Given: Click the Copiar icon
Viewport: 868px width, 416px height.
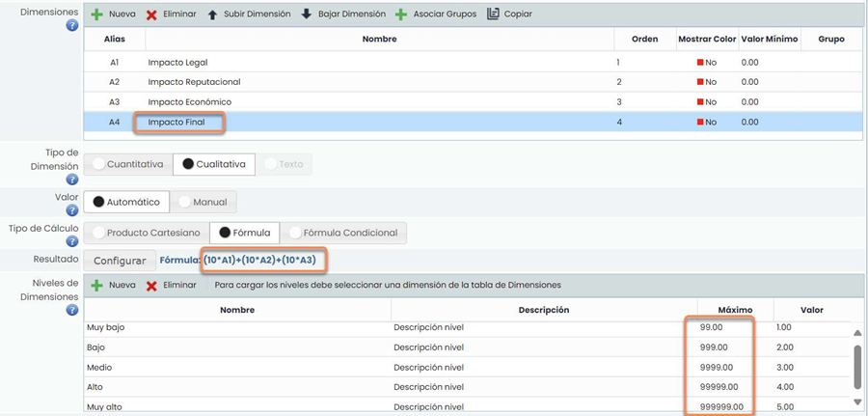Looking at the screenshot, I should pos(493,14).
